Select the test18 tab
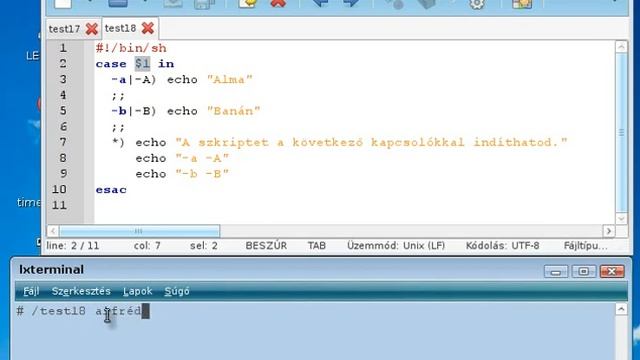The height and width of the screenshot is (360, 640). pos(120,28)
